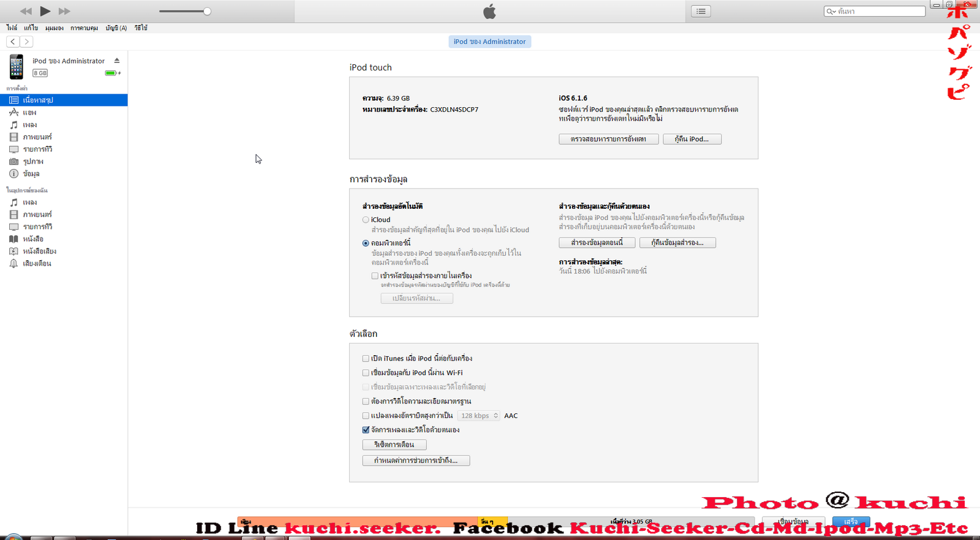Click the blue เสร็จ button
This screenshot has width=980, height=540.
pyautogui.click(x=851, y=522)
